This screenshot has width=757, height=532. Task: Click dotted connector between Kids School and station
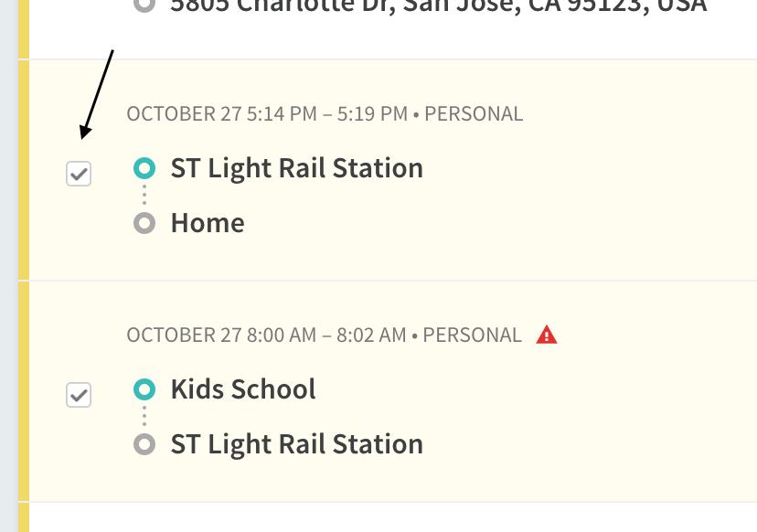click(x=144, y=417)
